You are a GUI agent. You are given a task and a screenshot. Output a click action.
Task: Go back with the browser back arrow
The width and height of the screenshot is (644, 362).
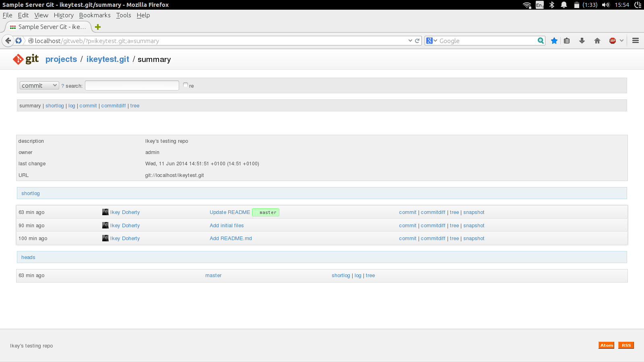click(8, 41)
